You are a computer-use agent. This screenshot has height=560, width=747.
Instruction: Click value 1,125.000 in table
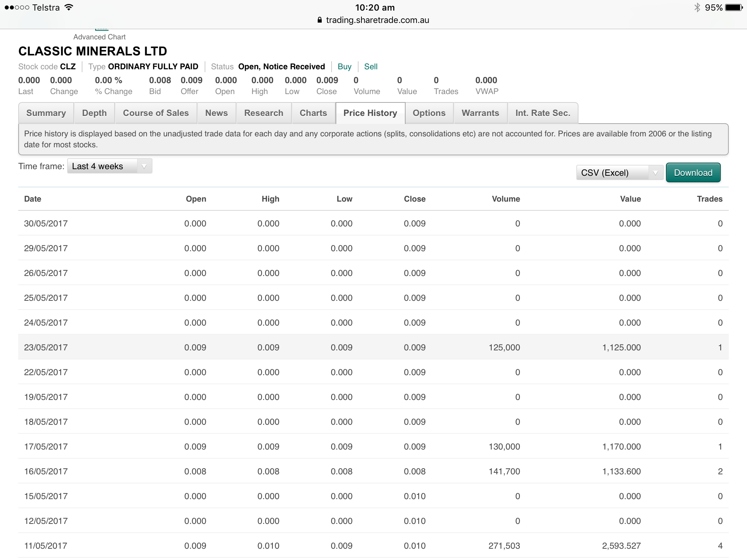point(622,347)
